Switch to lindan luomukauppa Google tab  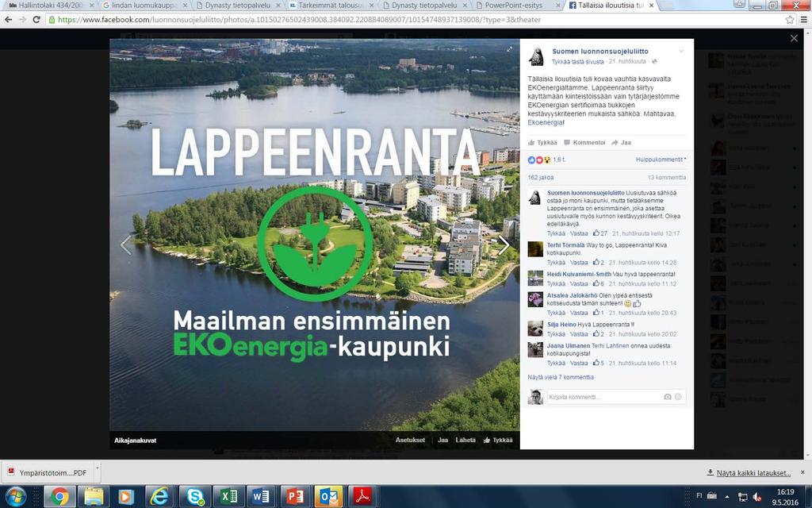pos(146,6)
